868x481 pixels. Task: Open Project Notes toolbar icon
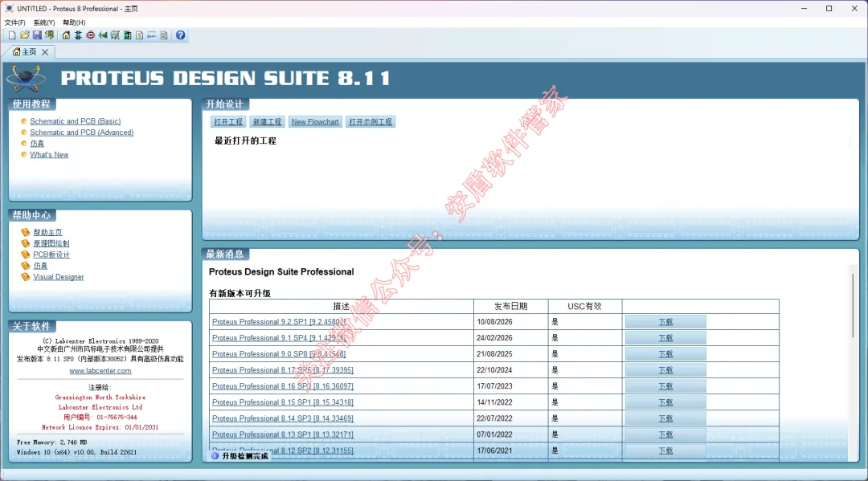[x=164, y=35]
